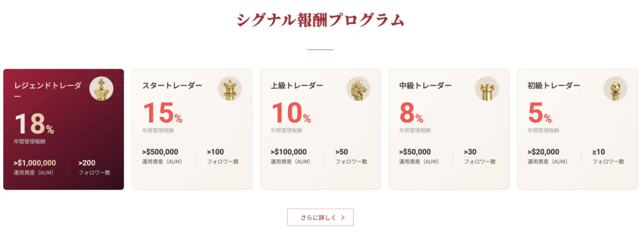Select the 上級トレーダー card heading
The width and height of the screenshot is (644, 232).
point(297,86)
